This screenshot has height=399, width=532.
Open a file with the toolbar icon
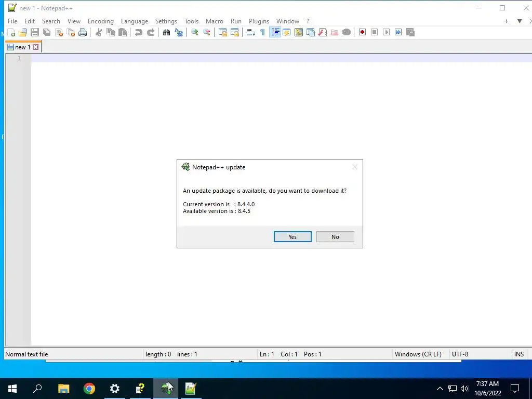23,33
